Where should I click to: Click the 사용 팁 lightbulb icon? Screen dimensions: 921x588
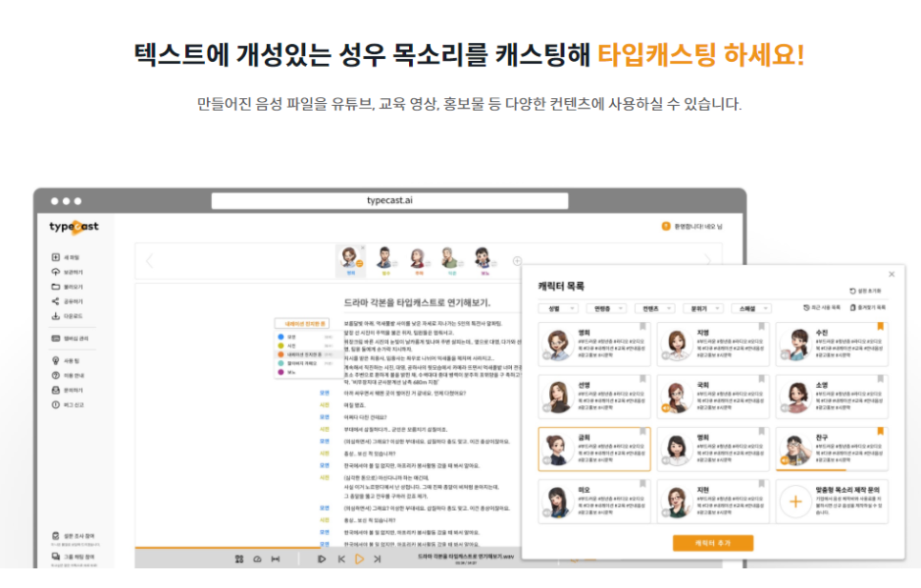[x=56, y=360]
